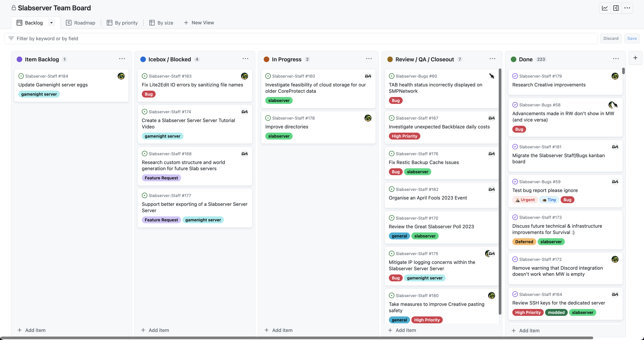The width and height of the screenshot is (644, 340).
Task: Toggle the project details side panel icon
Action: [616, 8]
